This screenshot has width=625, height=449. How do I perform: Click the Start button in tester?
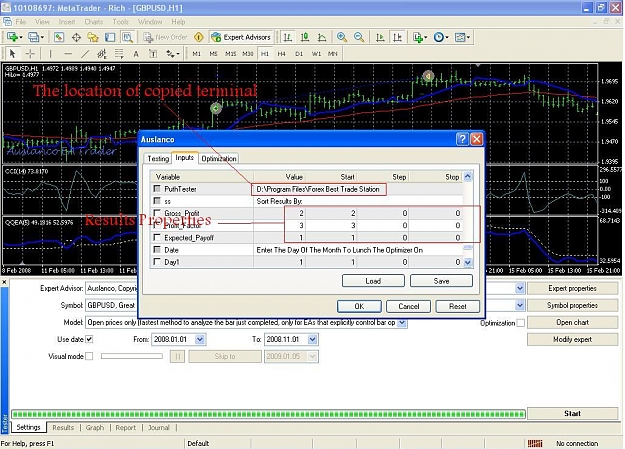pyautogui.click(x=572, y=414)
